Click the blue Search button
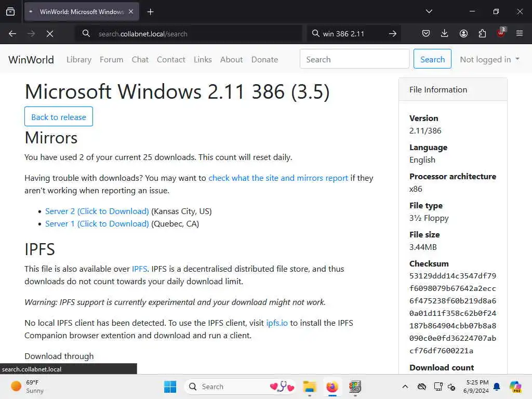Screen dimensions: 532x399 tap(432, 59)
